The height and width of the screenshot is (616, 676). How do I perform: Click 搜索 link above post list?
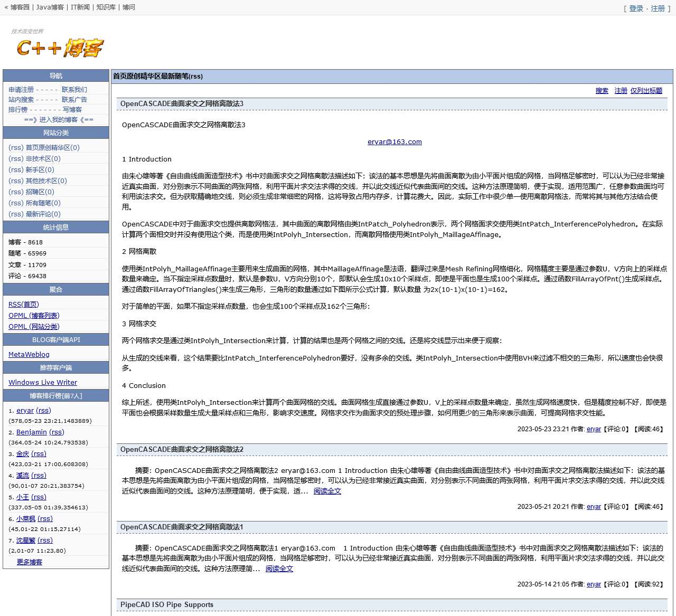602,91
